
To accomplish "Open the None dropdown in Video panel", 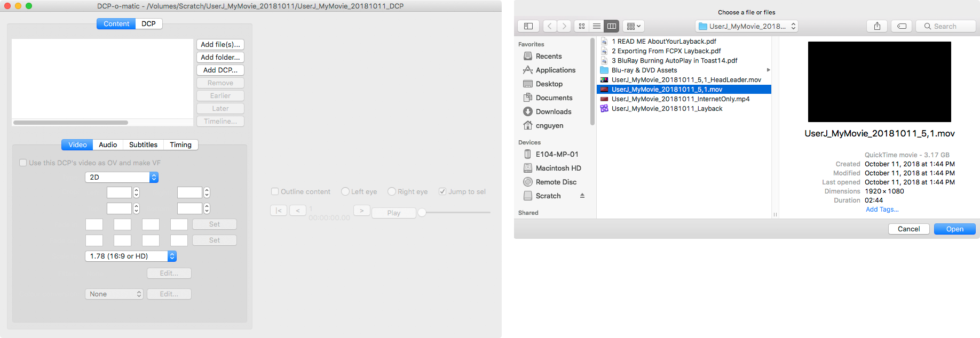I will (114, 294).
